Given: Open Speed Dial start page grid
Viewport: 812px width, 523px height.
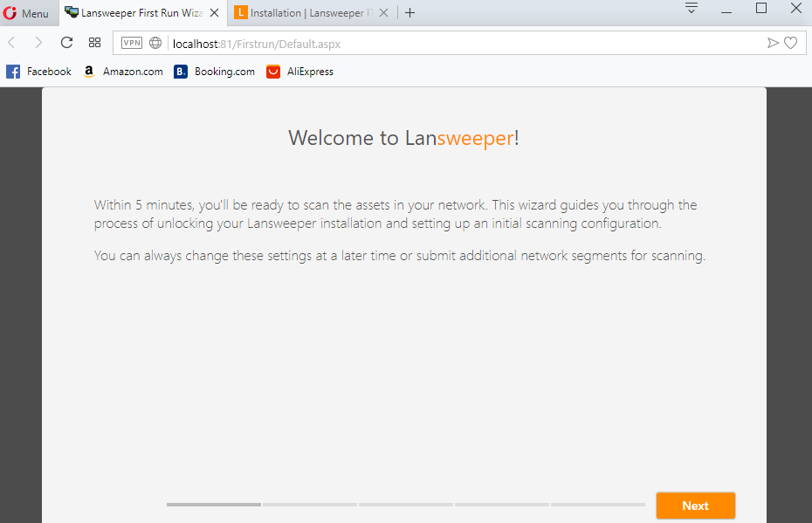Looking at the screenshot, I should point(94,43).
